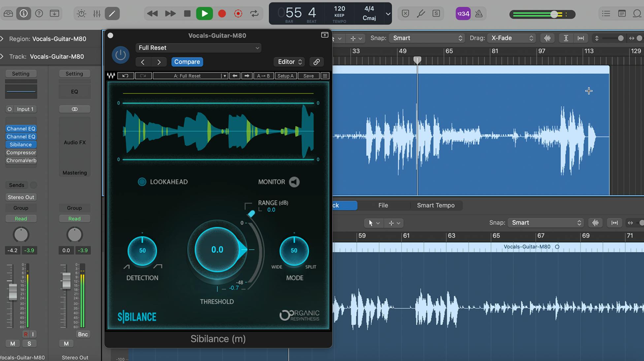Toggle the Inspector info icon
The height and width of the screenshot is (361, 644).
(23, 14)
